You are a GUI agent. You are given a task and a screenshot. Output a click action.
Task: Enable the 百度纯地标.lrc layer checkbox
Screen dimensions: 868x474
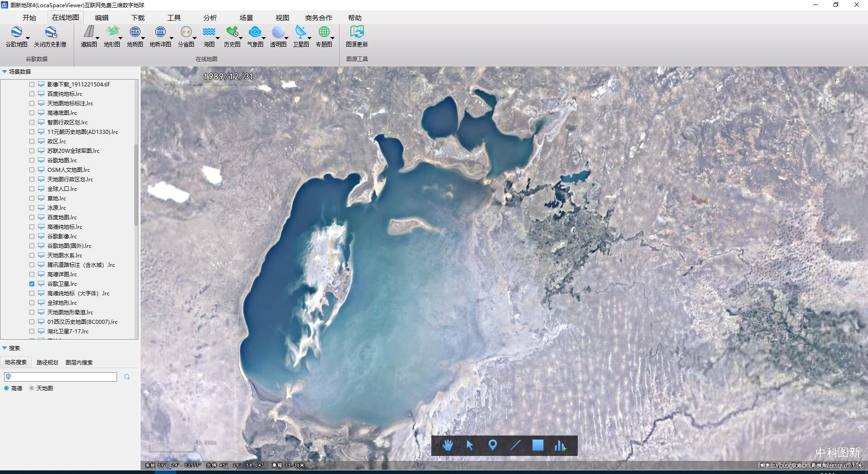32,94
